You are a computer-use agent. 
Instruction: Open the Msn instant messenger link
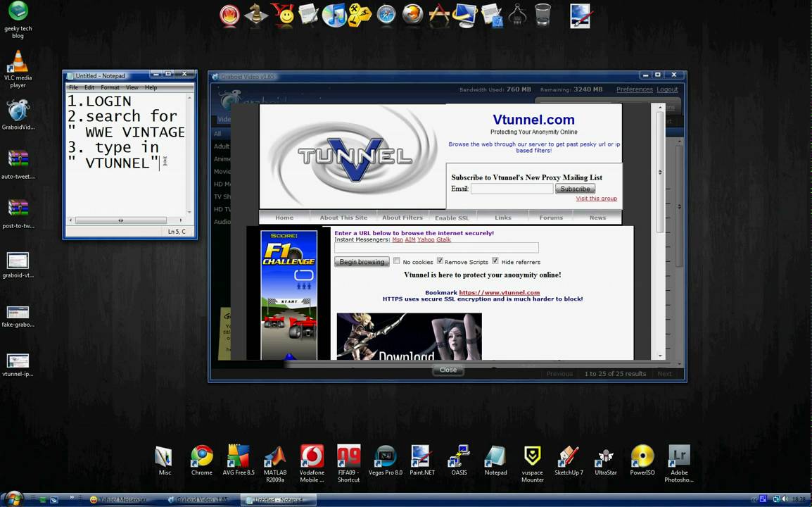397,239
